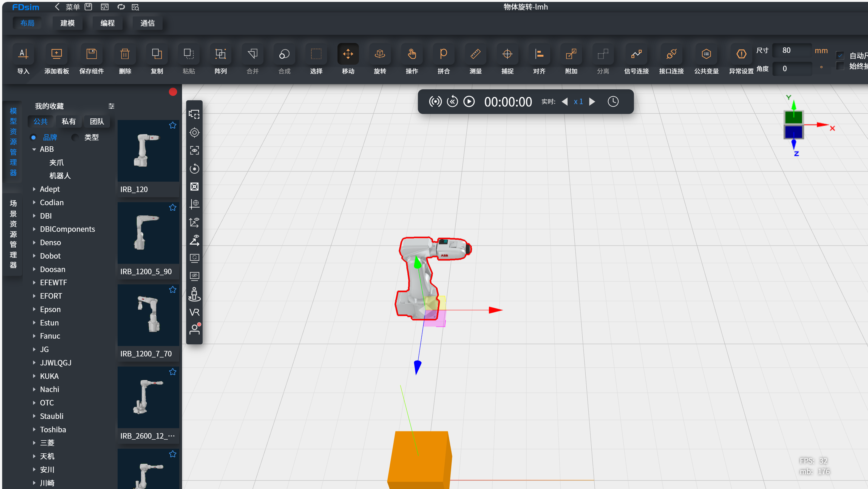The image size is (868, 489).
Task: Click the VR mode icon
Action: [x=194, y=312]
